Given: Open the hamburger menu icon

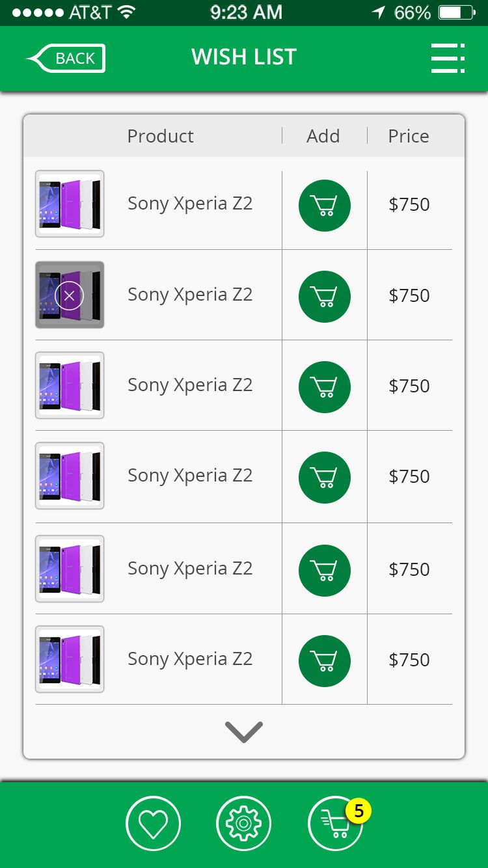Looking at the screenshot, I should 448,59.
